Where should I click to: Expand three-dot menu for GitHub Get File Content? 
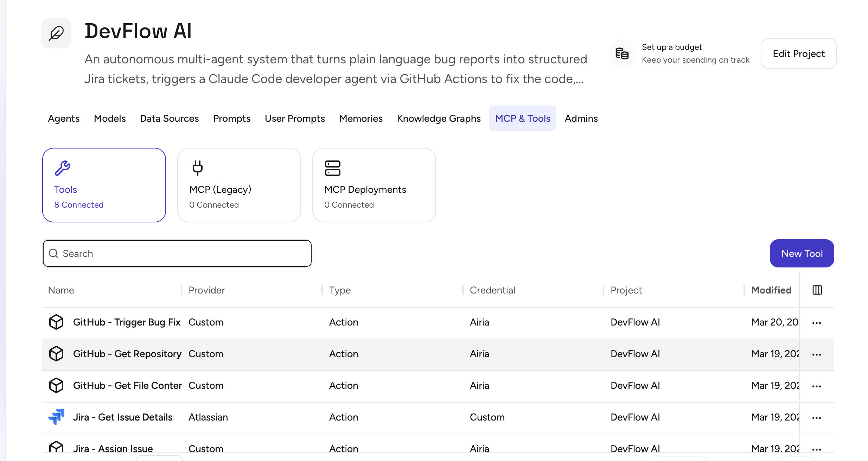(x=816, y=386)
